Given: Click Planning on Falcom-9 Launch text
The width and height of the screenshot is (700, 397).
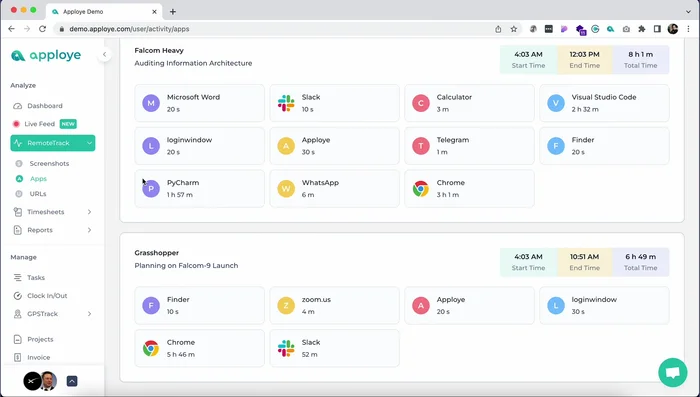Looking at the screenshot, I should [x=186, y=265].
